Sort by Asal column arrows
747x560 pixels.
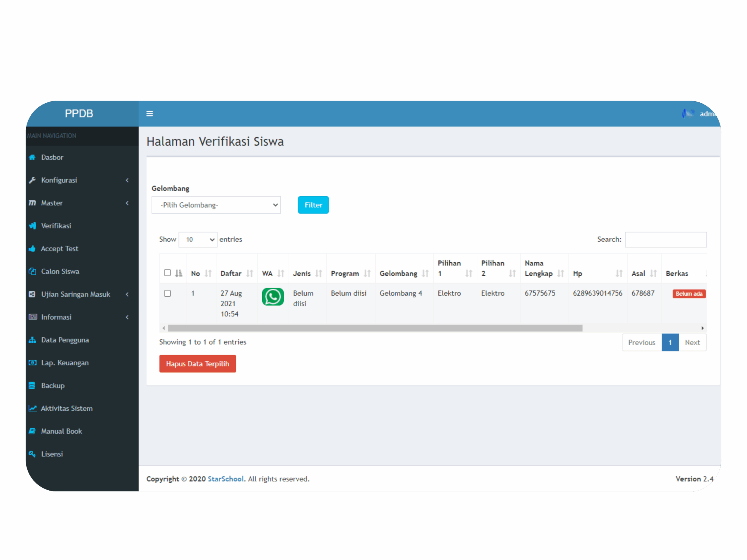[x=654, y=274]
